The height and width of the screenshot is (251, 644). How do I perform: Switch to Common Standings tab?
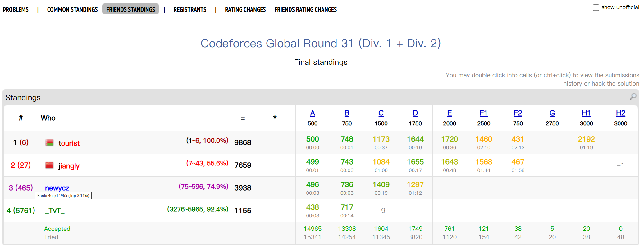72,10
